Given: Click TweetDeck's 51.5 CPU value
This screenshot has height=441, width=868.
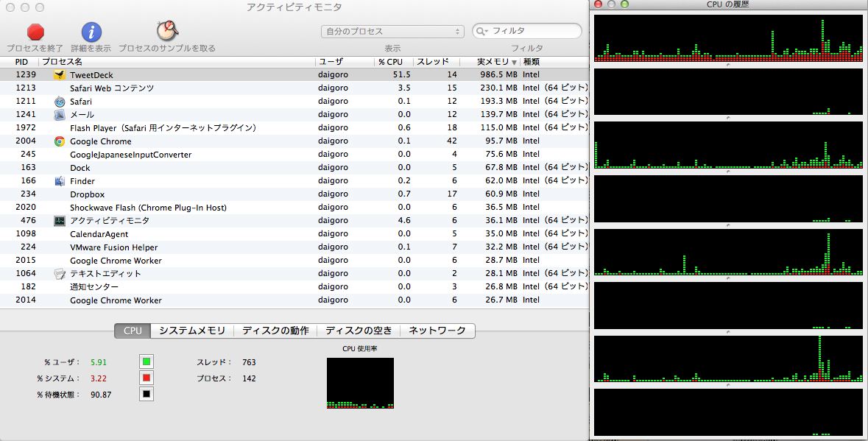Looking at the screenshot, I should click(401, 74).
